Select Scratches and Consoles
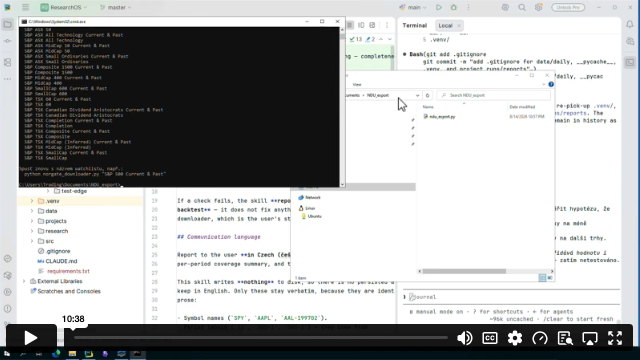The height and width of the screenshot is (360, 640). click(x=69, y=291)
